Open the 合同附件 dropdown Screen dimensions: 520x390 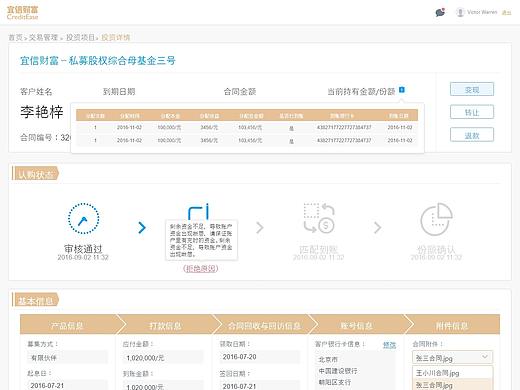point(452,358)
